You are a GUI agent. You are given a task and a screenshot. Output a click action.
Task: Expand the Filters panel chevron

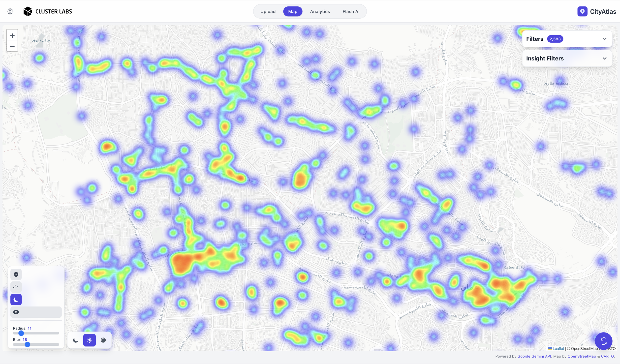pos(604,39)
